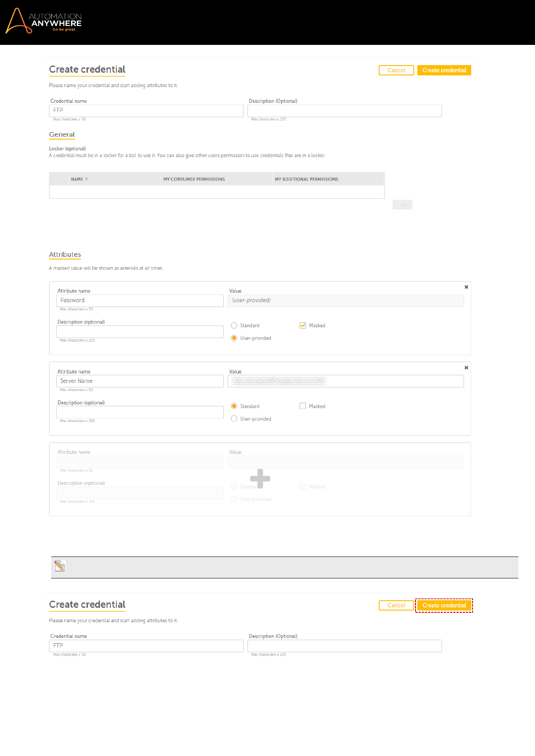Viewport: 535px width, 756px height.
Task: Click the Value field of Server Name attribute
Action: click(345, 381)
